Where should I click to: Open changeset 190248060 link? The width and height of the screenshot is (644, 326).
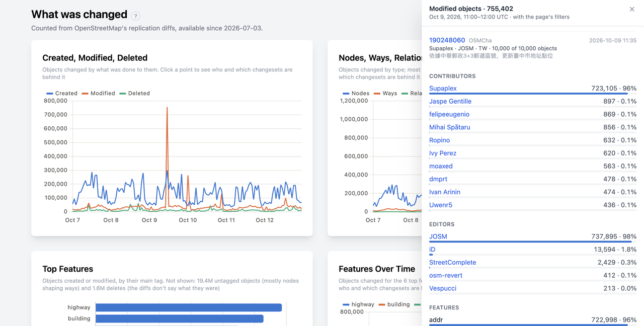coord(447,40)
